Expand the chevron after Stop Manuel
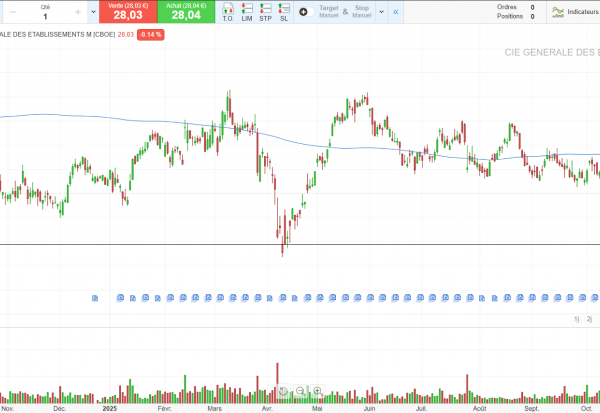600x413 pixels. point(380,12)
